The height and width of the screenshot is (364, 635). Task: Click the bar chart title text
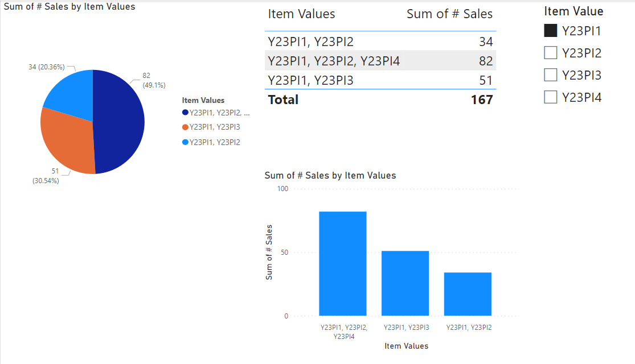(330, 176)
